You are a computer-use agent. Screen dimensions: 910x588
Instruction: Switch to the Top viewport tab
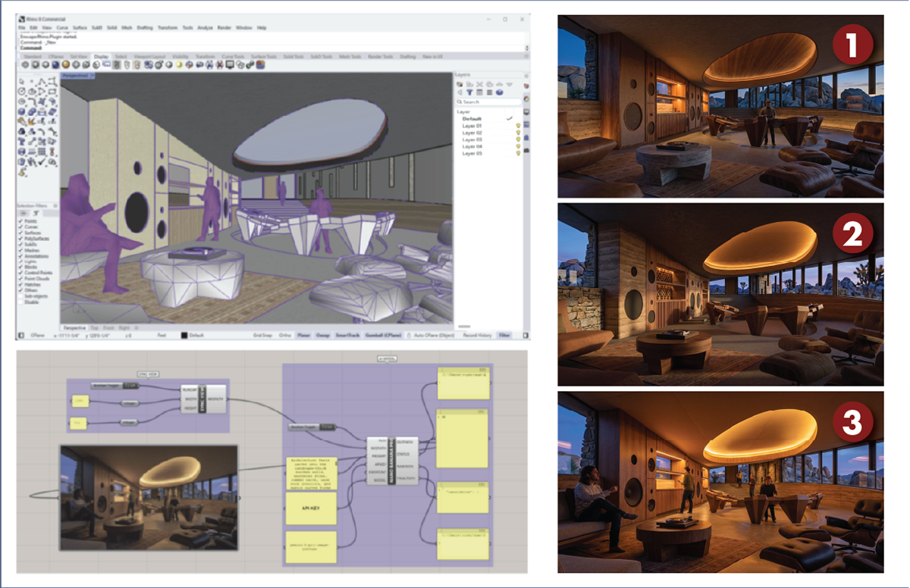[94, 327]
